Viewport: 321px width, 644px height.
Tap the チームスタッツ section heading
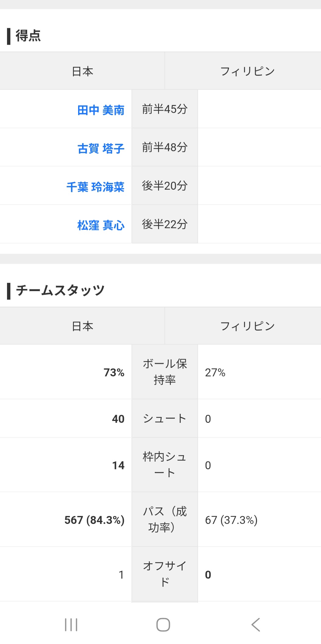tap(60, 291)
